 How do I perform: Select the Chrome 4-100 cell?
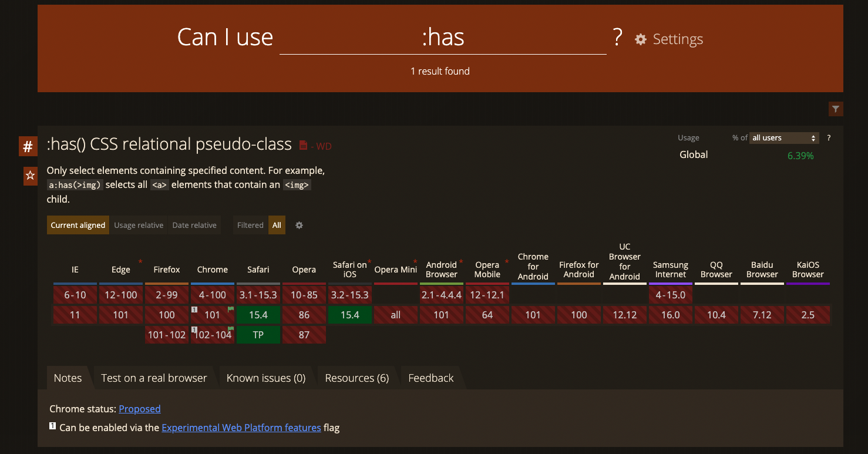pos(213,295)
